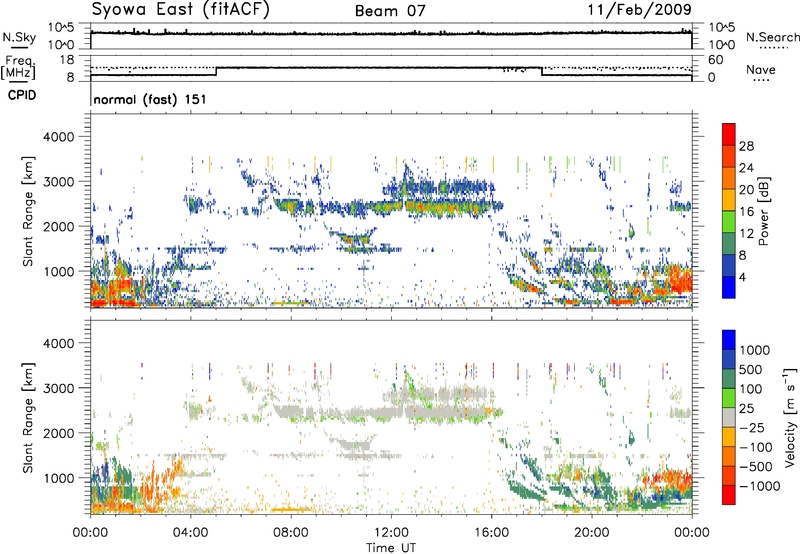Click the 'CPID' label
800x554 pixels.
point(22,95)
